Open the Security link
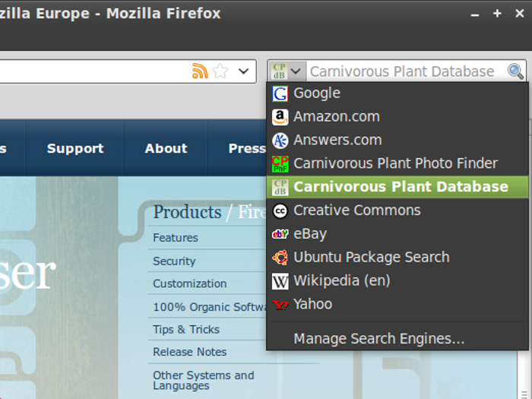Viewport: 532px width, 399px height. tap(174, 261)
